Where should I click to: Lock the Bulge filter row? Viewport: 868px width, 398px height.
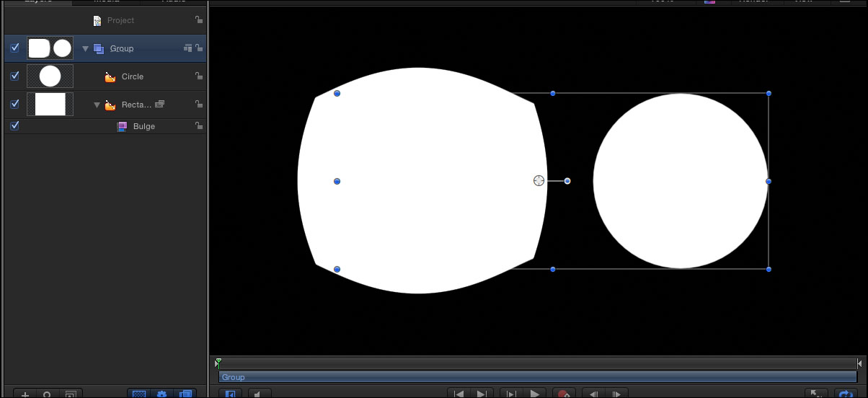tap(198, 126)
